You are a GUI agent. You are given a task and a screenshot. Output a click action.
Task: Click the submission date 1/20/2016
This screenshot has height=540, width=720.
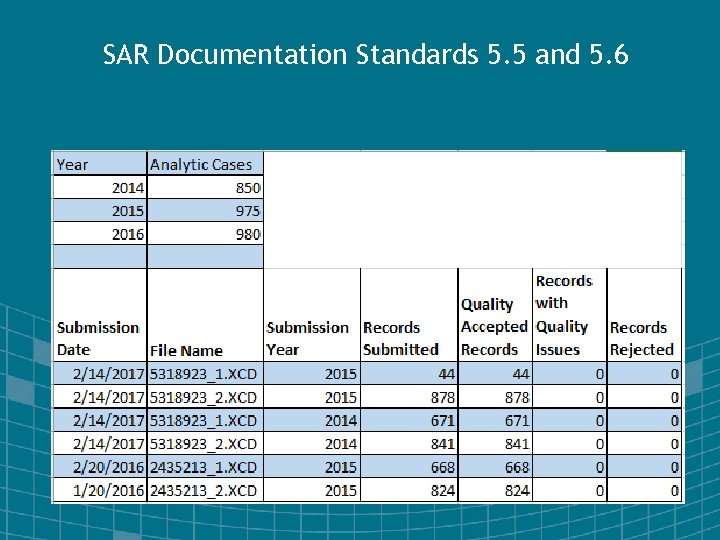(x=100, y=490)
